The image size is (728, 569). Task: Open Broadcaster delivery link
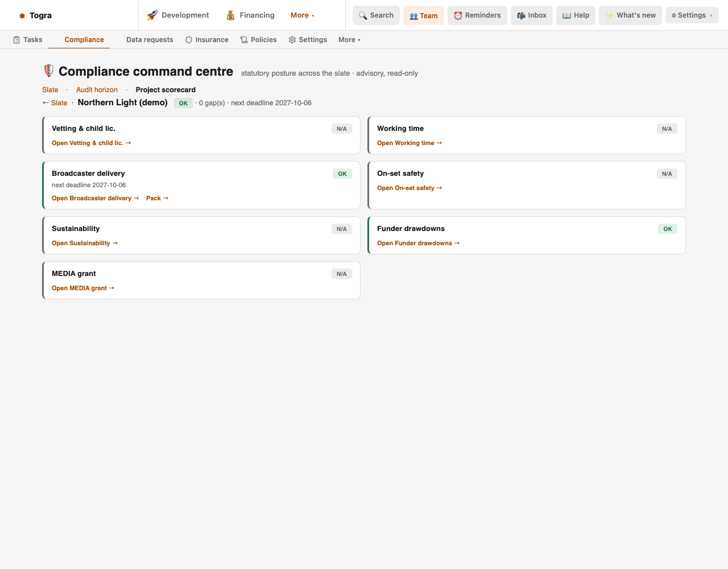96,199
